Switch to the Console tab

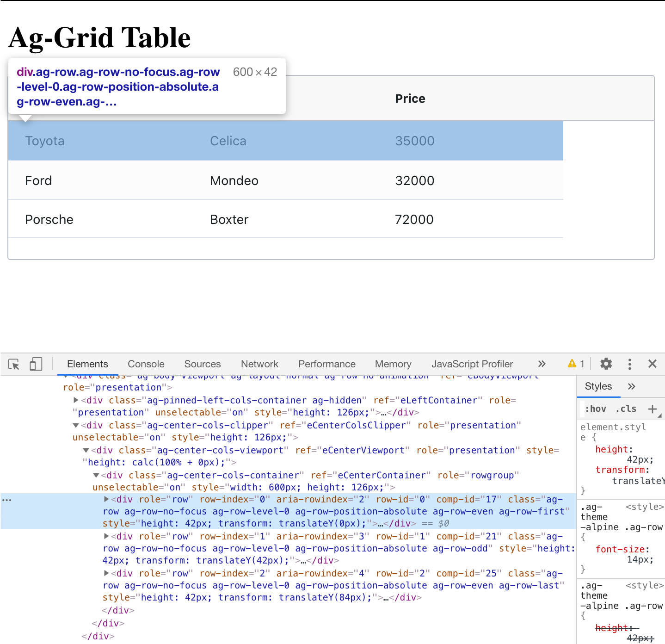(x=146, y=364)
